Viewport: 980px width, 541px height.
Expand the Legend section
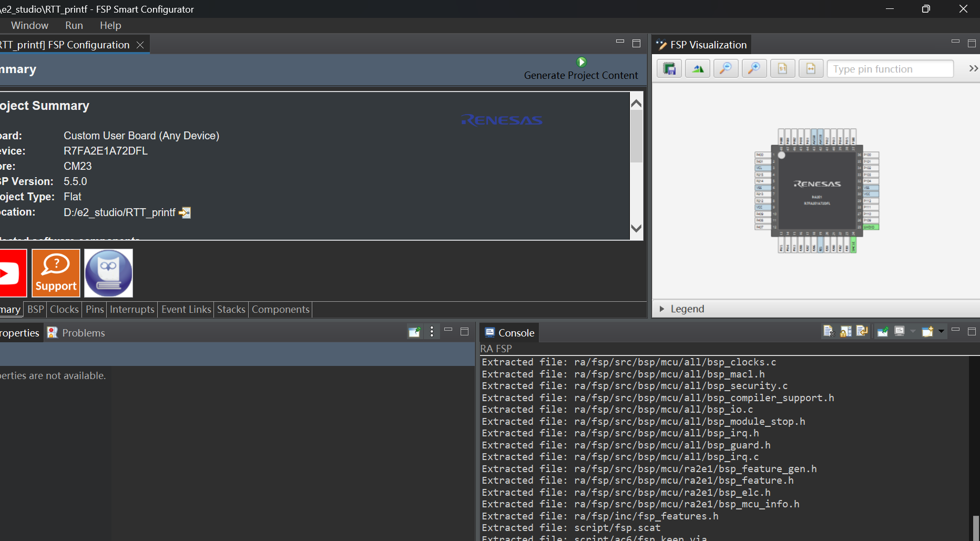[662, 309]
